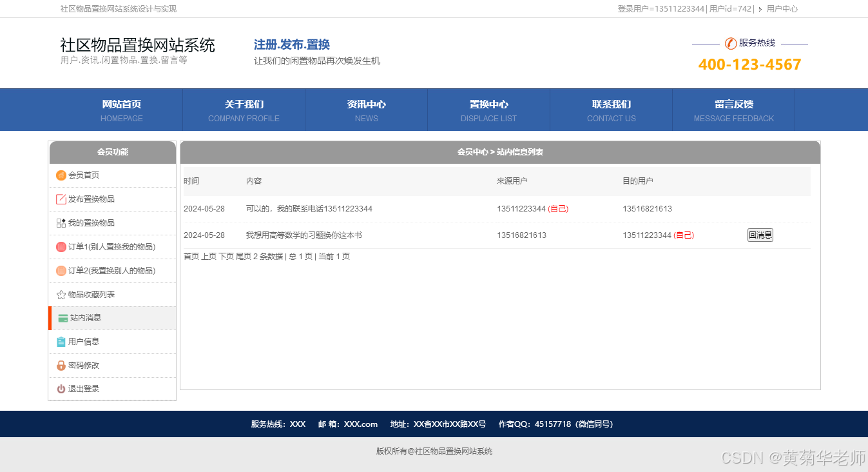Open 置换中心 DISPLACE LIST

489,110
